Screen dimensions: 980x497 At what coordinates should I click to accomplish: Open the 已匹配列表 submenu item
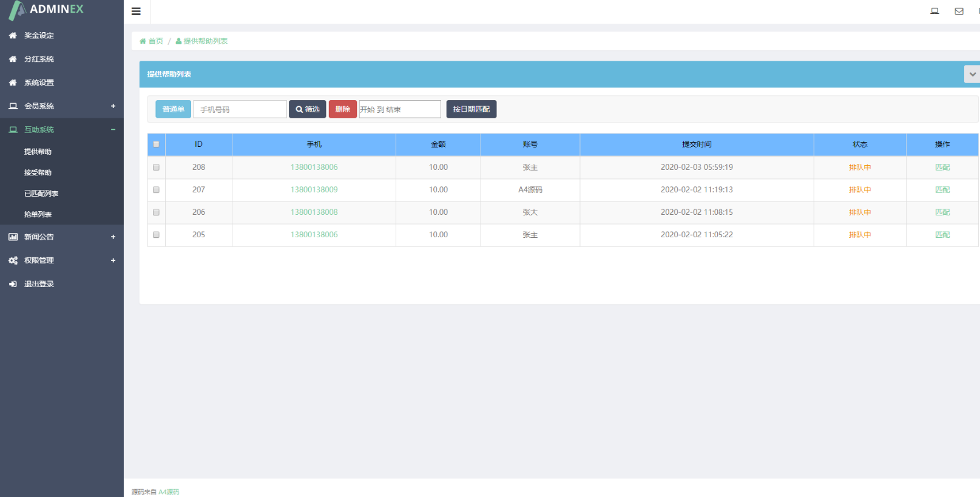(x=41, y=194)
